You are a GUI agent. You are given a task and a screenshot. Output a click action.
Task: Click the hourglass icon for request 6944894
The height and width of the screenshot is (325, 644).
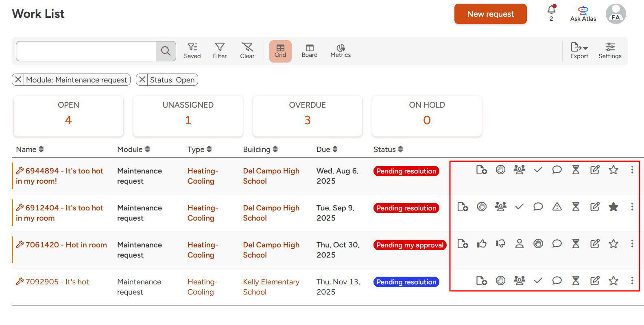pyautogui.click(x=576, y=170)
